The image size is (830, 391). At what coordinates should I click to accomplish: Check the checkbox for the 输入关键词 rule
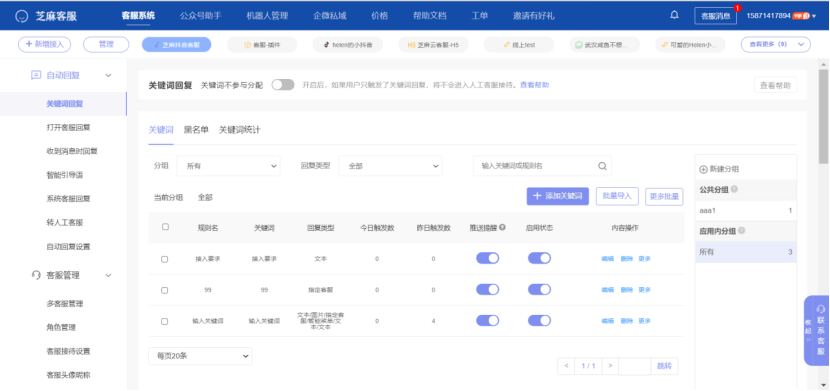pos(165,321)
